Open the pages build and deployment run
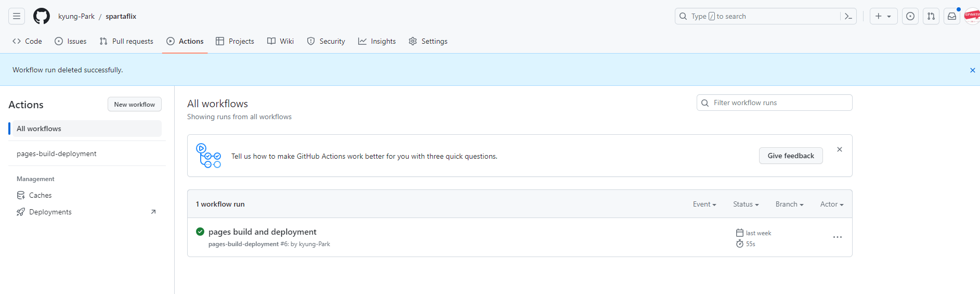 (263, 232)
